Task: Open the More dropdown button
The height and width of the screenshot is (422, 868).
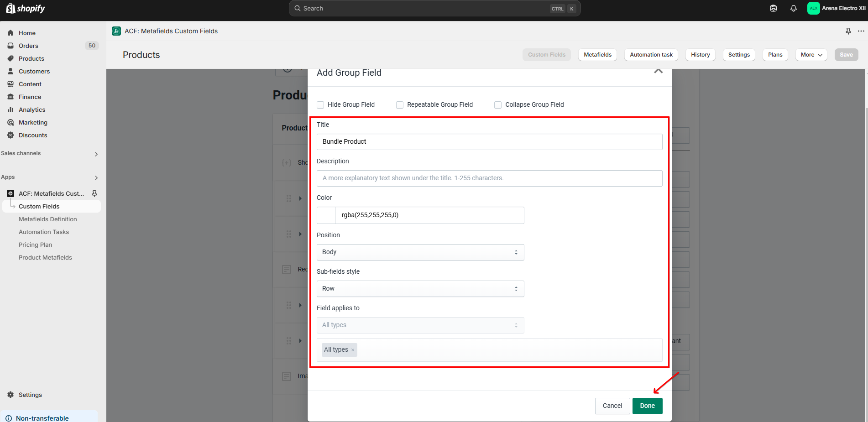Action: pos(811,55)
